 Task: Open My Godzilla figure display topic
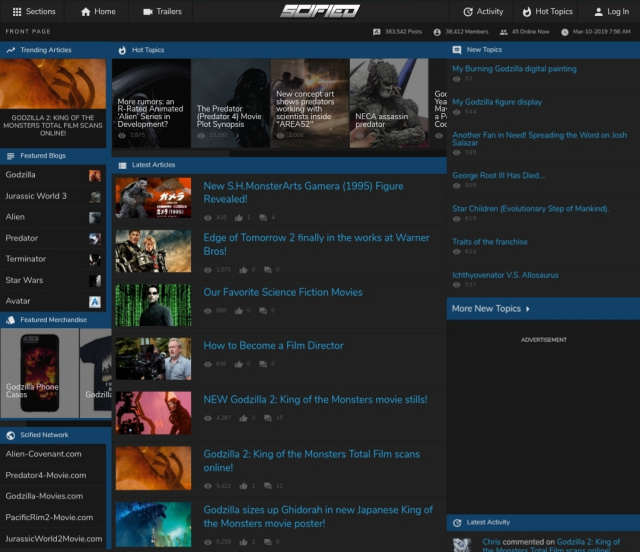click(x=497, y=102)
